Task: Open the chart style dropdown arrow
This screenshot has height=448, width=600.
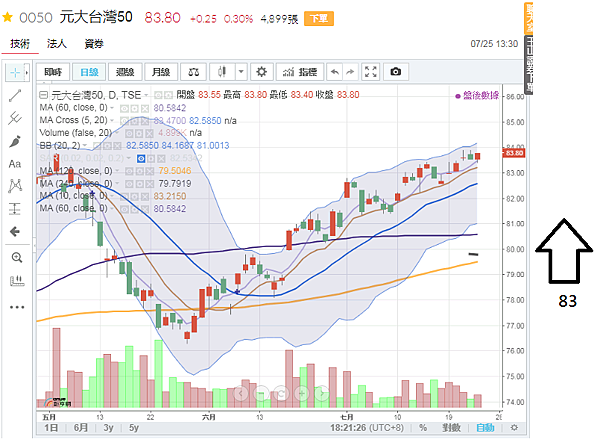Action: point(241,72)
